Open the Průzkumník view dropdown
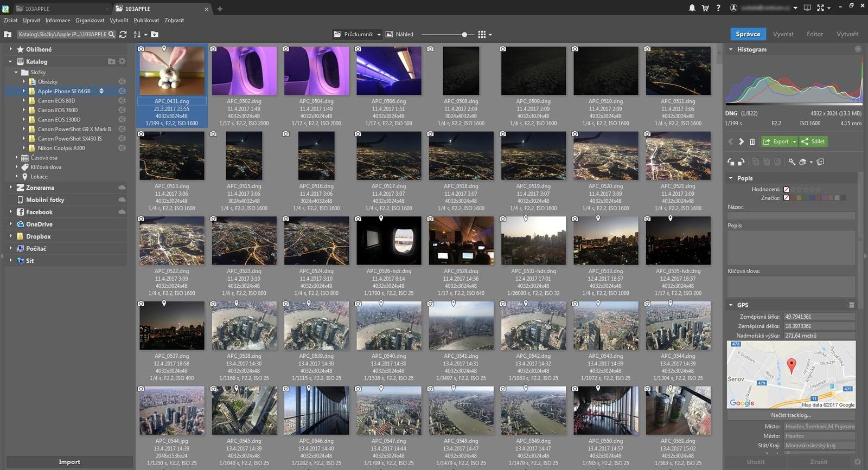The width and height of the screenshot is (868, 470). point(379,35)
